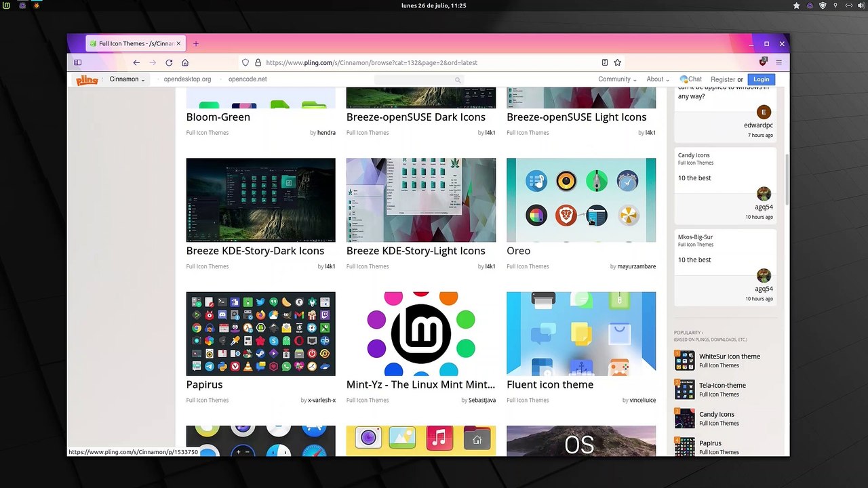Open a new browser tab
The image size is (868, 488).
point(196,43)
